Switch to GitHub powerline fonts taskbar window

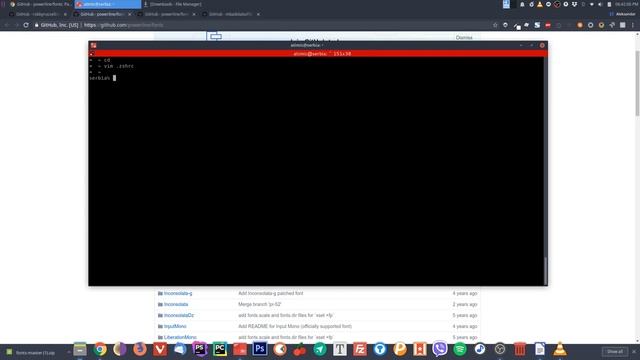(40, 4)
